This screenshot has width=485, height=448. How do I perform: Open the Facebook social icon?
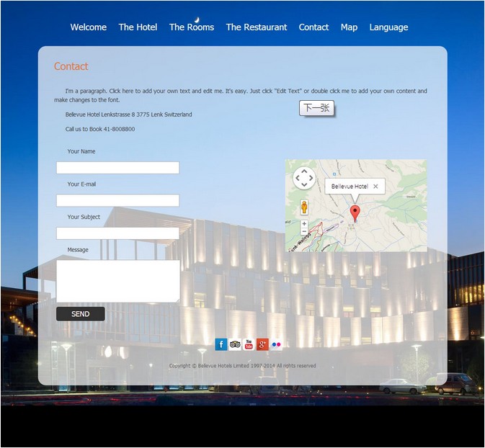point(221,344)
